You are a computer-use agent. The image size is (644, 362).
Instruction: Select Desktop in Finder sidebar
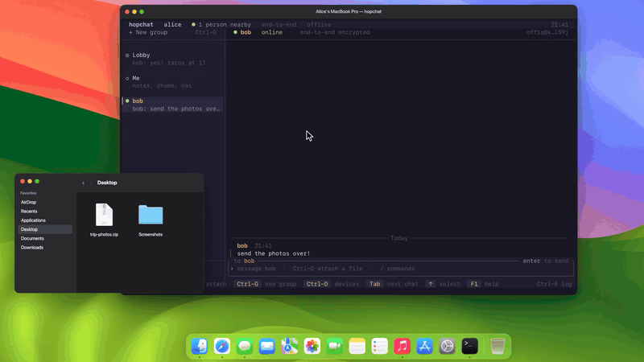[45, 229]
